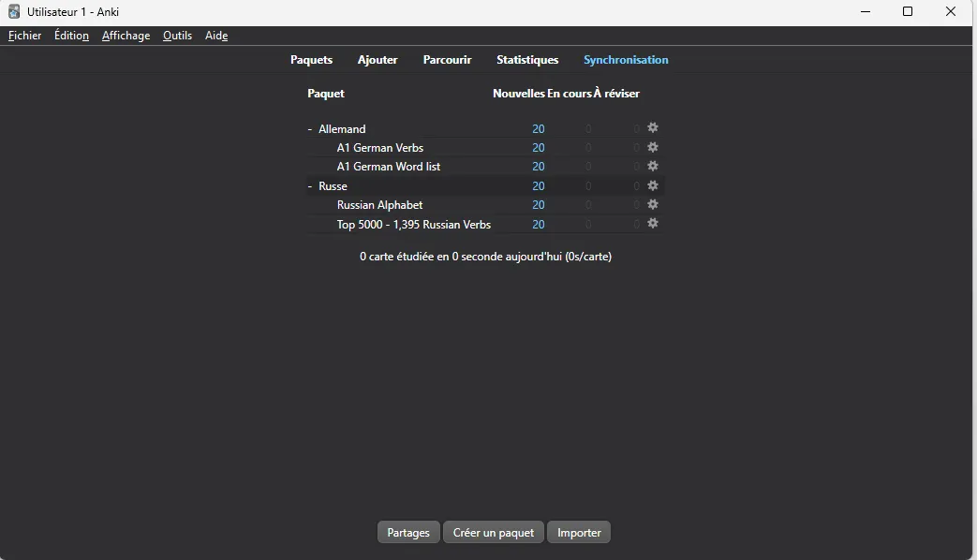Open gear for Top 5000 Russian Verbs
The height and width of the screenshot is (560, 977).
click(x=653, y=224)
